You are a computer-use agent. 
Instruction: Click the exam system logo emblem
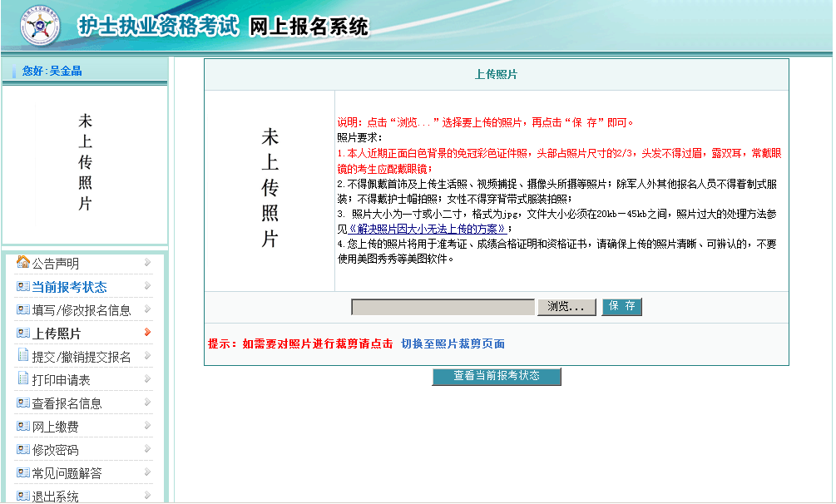pyautogui.click(x=41, y=28)
